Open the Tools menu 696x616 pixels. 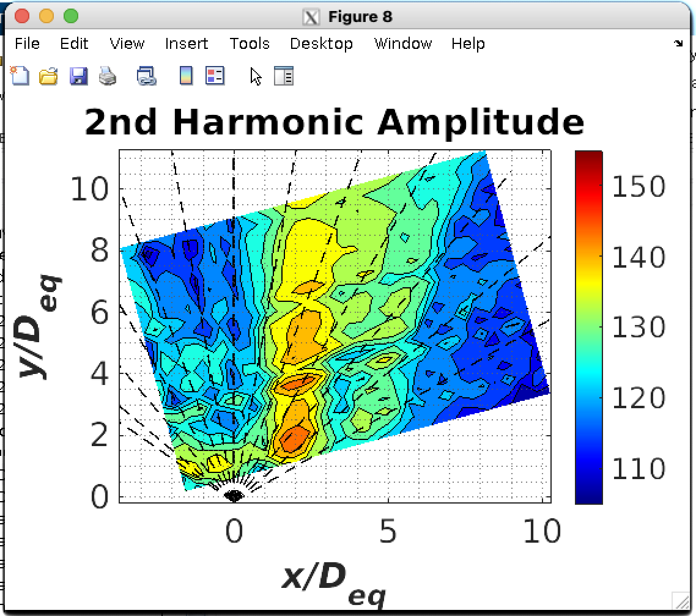tap(250, 43)
